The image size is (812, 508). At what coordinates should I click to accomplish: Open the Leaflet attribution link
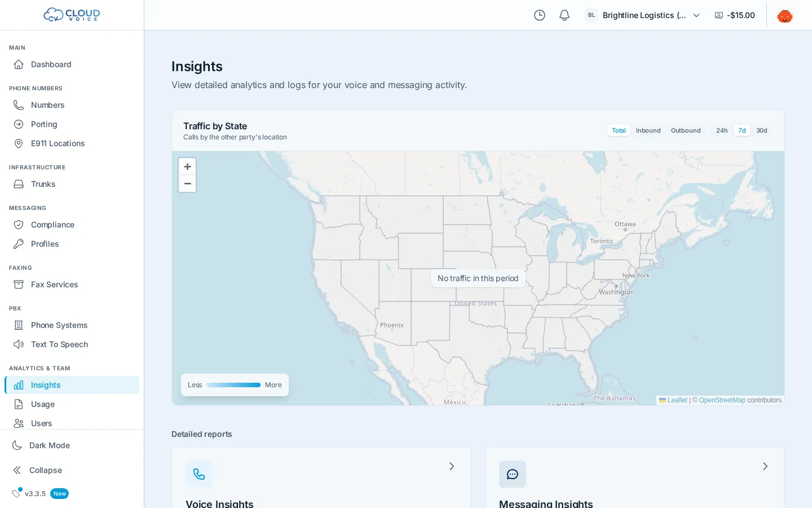click(x=673, y=400)
